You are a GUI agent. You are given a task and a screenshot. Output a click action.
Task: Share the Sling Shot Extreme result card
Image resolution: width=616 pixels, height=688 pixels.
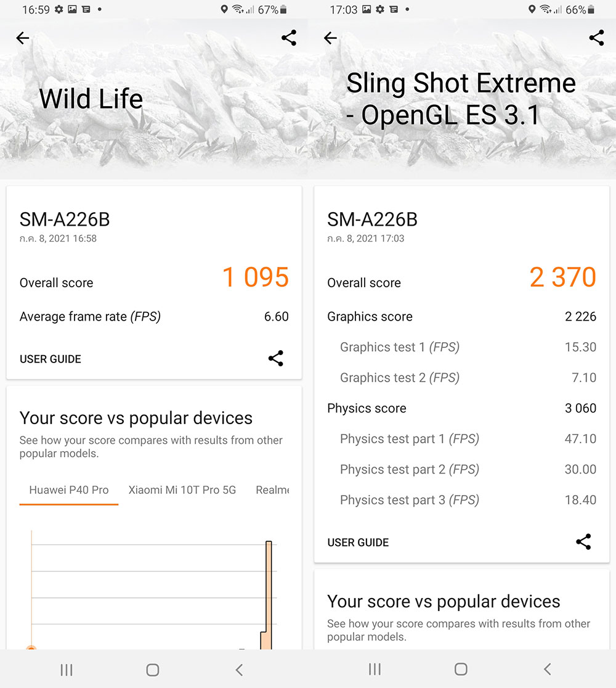[583, 542]
